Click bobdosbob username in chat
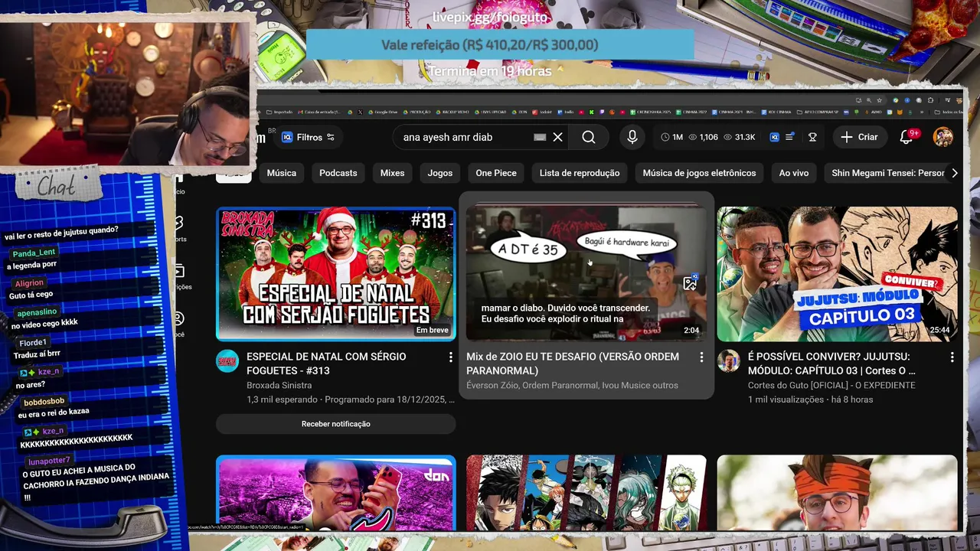 point(44,402)
